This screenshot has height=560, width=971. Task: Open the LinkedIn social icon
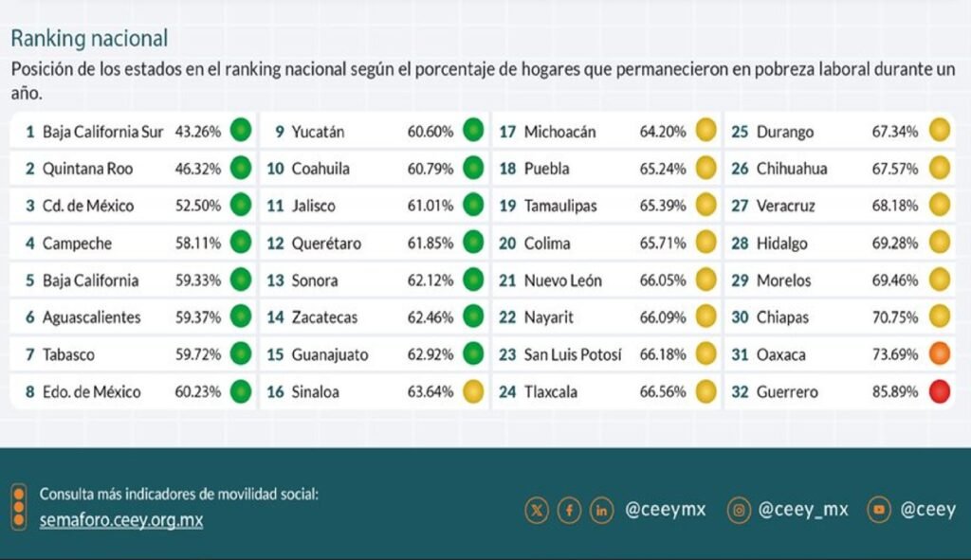[601, 511]
